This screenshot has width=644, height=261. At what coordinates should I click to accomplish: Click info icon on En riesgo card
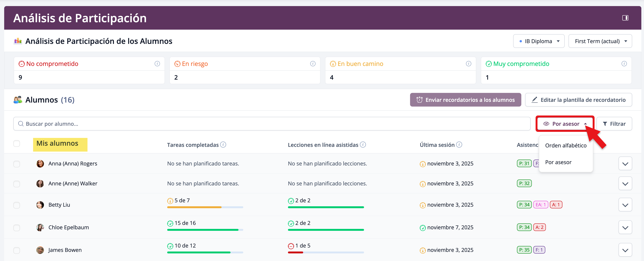pyautogui.click(x=312, y=64)
